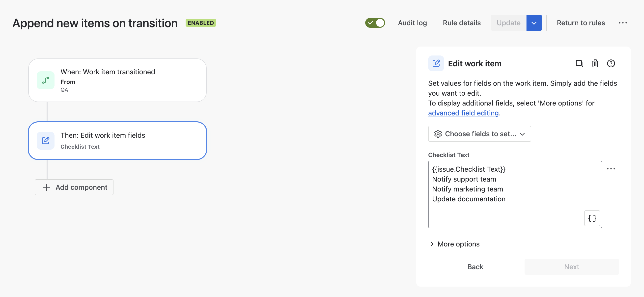Image resolution: width=644 pixels, height=297 pixels.
Task: Click the Add component button
Action: tap(74, 187)
